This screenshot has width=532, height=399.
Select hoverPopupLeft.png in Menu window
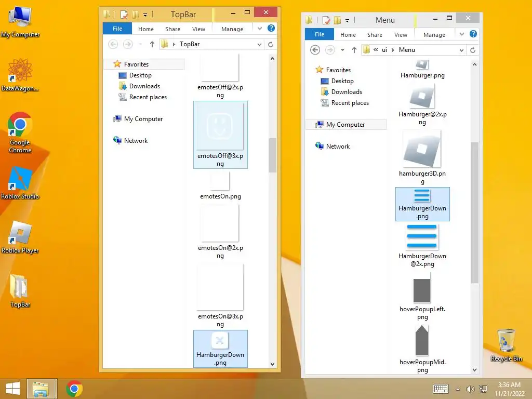pyautogui.click(x=422, y=296)
